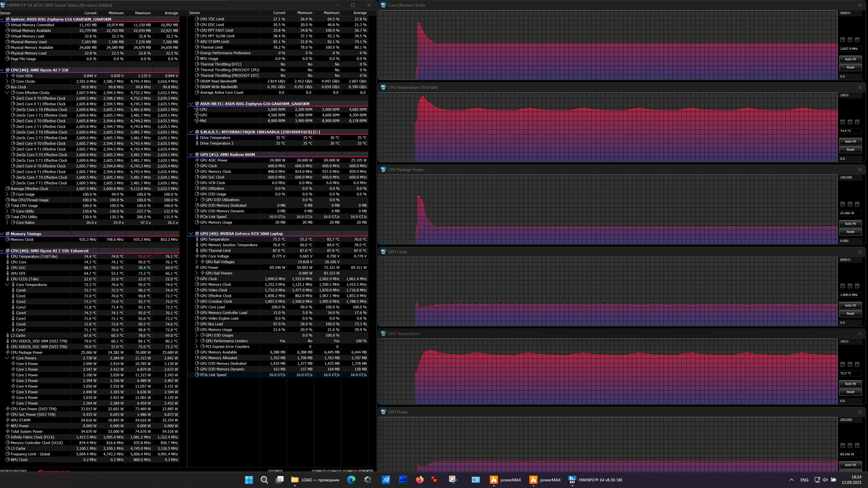Click first color square in Core Effective Clocks graph
The width and height of the screenshot is (868, 488).
(842, 40)
